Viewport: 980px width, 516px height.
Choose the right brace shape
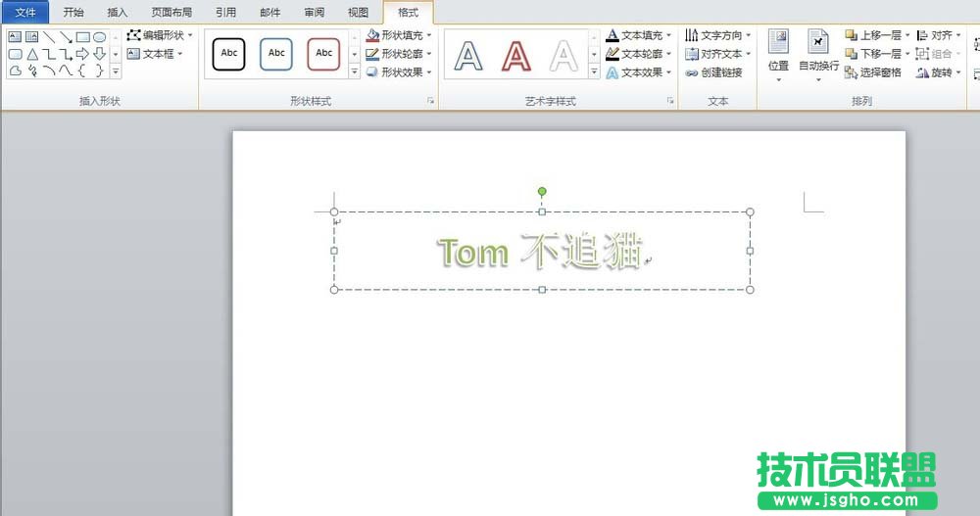click(x=99, y=71)
